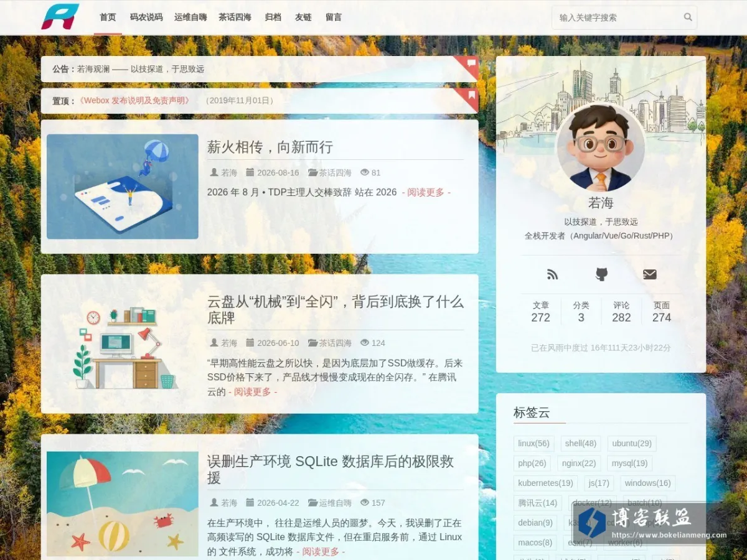The width and height of the screenshot is (747, 560).
Task: Open the 友链 links menu
Action: 303,17
